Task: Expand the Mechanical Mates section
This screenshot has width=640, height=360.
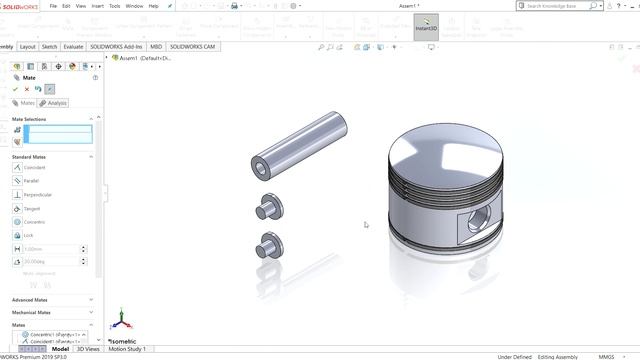Action: click(x=91, y=313)
